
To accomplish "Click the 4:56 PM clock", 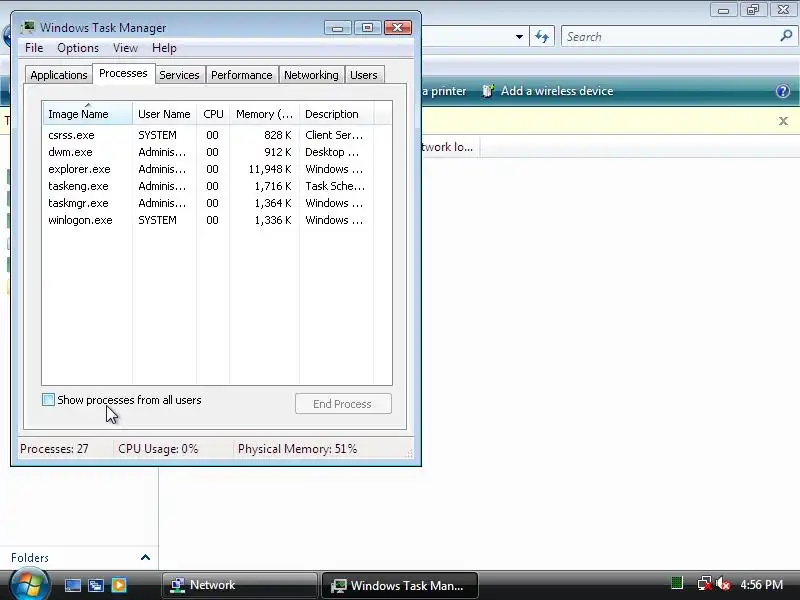I will tap(762, 585).
